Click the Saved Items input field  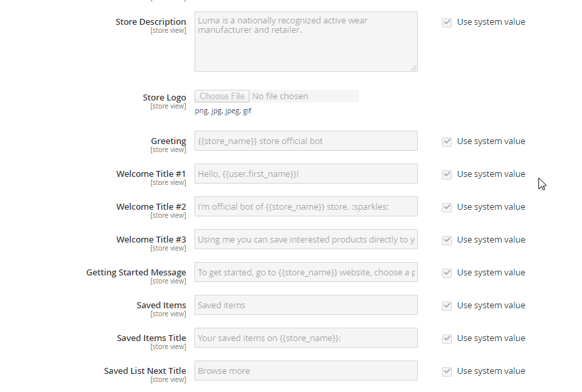tap(306, 305)
